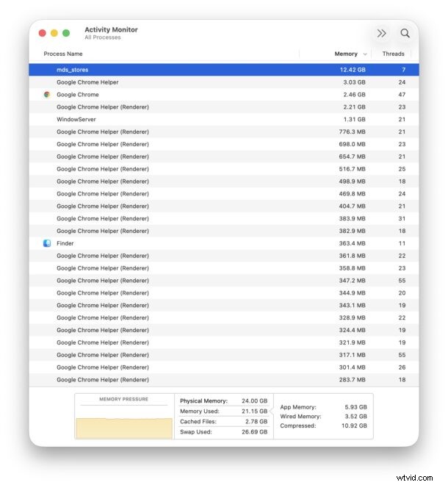Select the Google Chrome app icon
448x485 pixels.
click(47, 95)
